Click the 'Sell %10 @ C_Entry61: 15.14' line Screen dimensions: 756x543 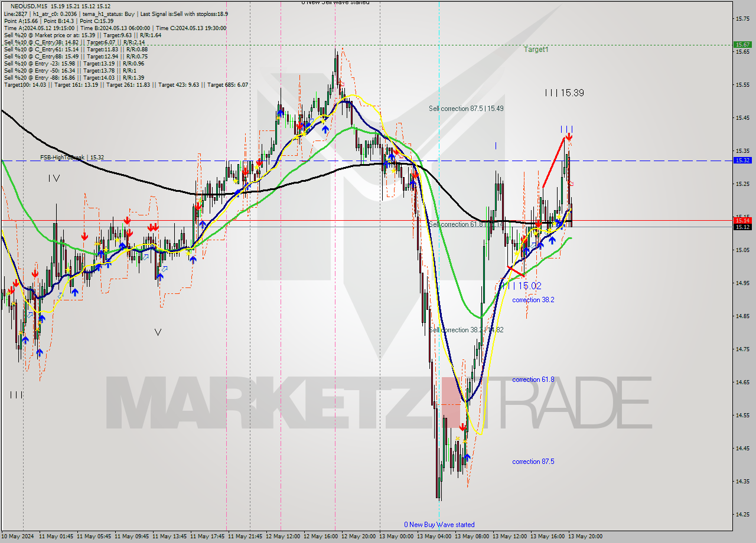pyautogui.click(x=76, y=49)
